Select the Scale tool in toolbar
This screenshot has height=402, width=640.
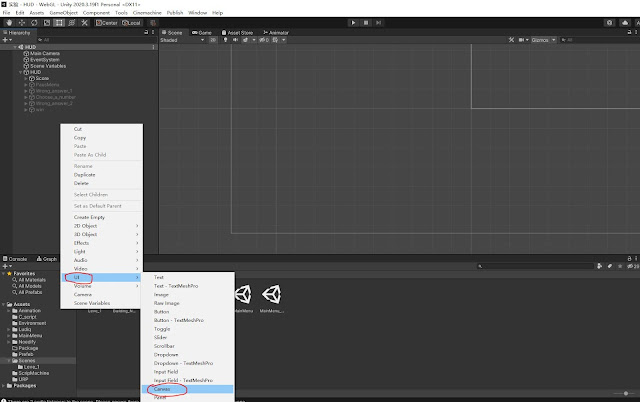pos(47,23)
